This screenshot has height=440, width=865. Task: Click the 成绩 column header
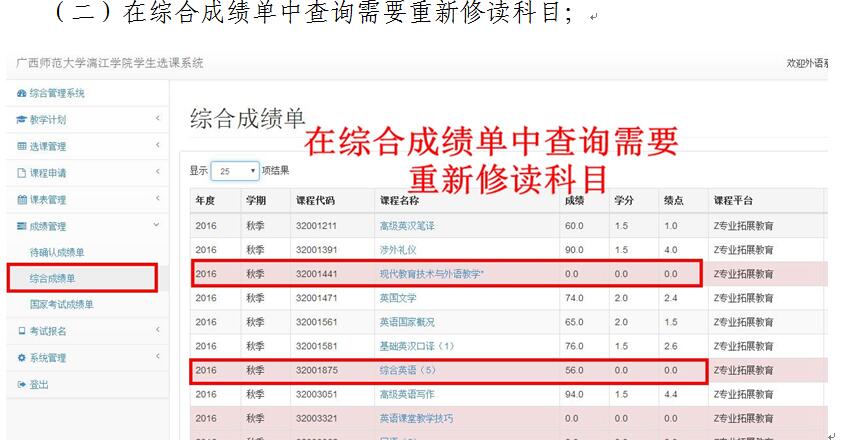[x=574, y=200]
